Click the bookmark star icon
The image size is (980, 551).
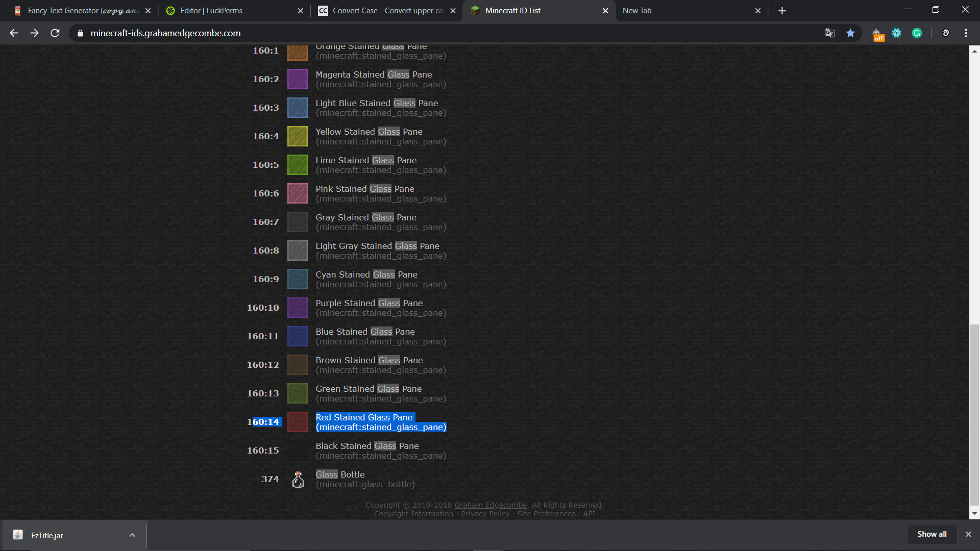click(x=850, y=33)
